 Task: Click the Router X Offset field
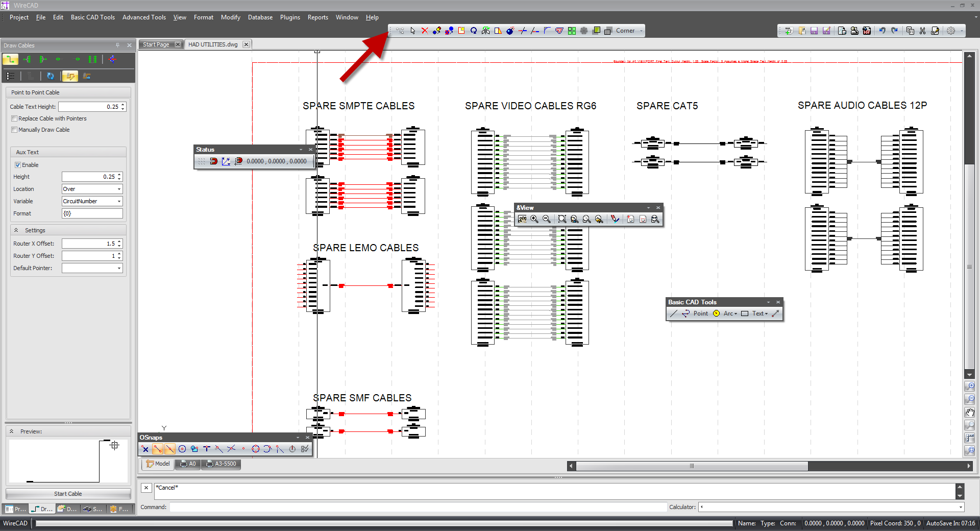pyautogui.click(x=89, y=244)
